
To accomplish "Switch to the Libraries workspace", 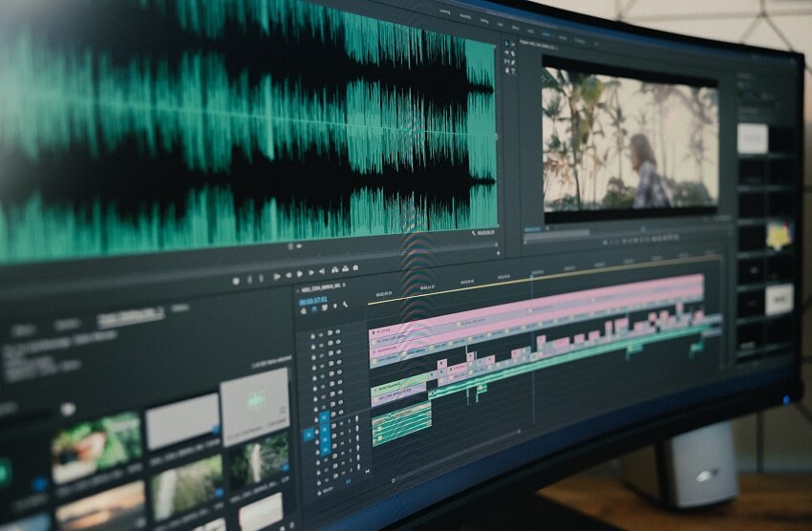I will click(563, 38).
